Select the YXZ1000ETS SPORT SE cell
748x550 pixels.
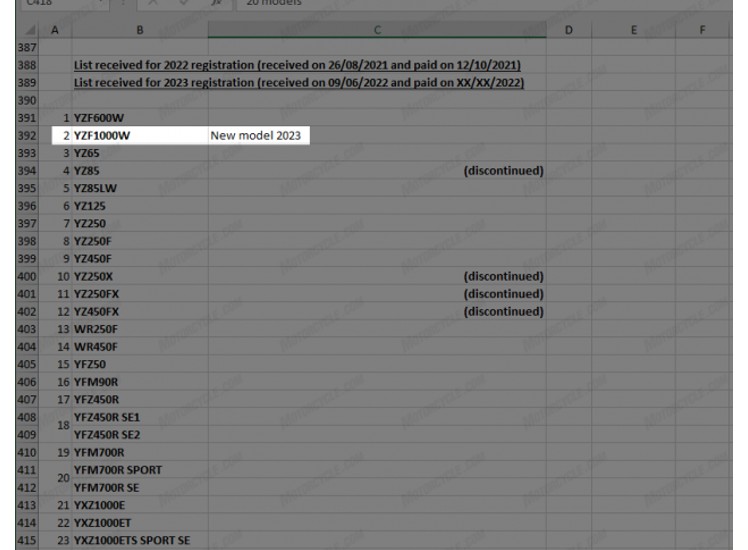point(132,541)
